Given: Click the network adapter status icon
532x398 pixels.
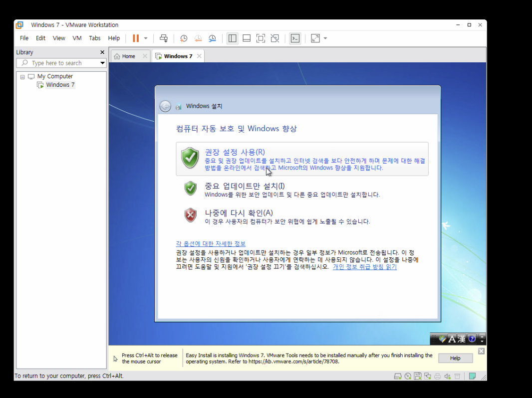Looking at the screenshot, I should click(428, 376).
